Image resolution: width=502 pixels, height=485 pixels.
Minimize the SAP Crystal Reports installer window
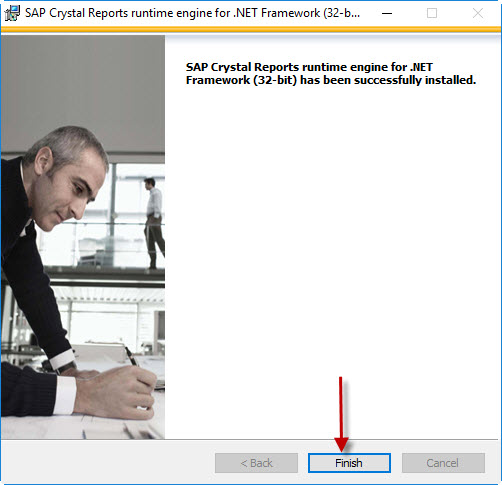click(x=387, y=13)
